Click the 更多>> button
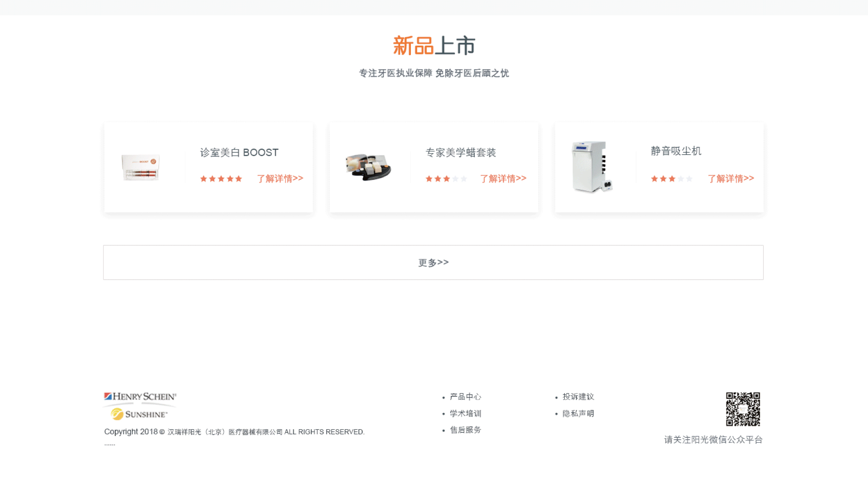The height and width of the screenshot is (488, 868). click(x=433, y=263)
